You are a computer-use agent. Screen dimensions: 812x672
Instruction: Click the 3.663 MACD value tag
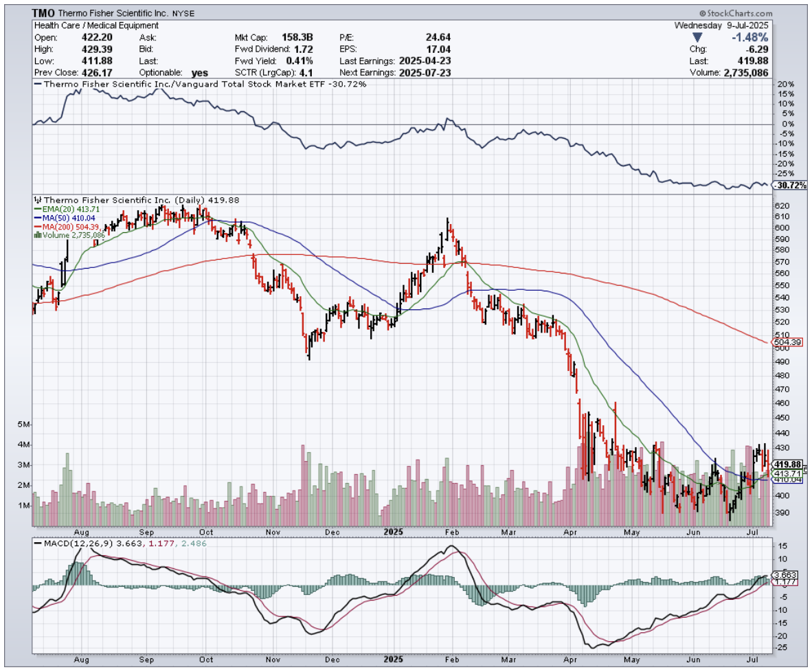pos(785,574)
